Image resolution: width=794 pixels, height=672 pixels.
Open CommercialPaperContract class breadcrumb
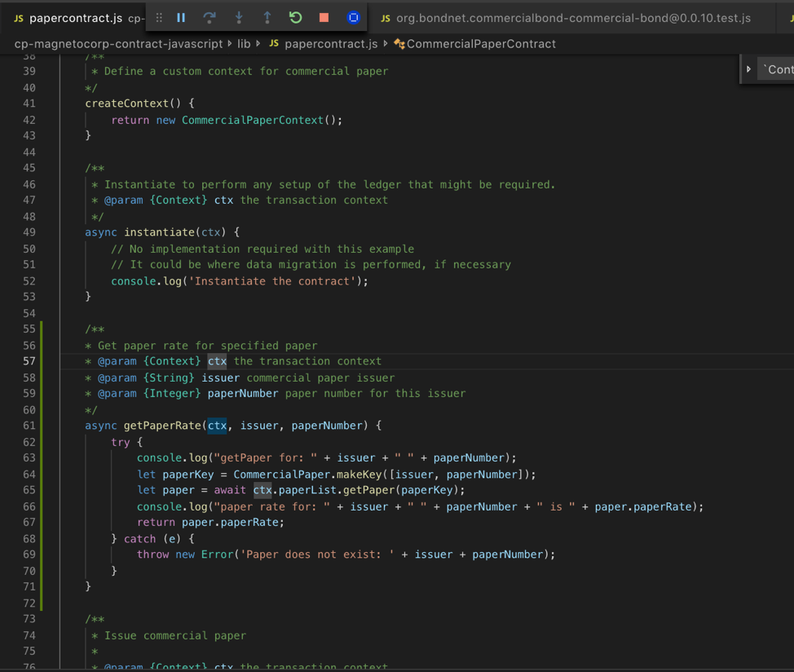pos(481,43)
